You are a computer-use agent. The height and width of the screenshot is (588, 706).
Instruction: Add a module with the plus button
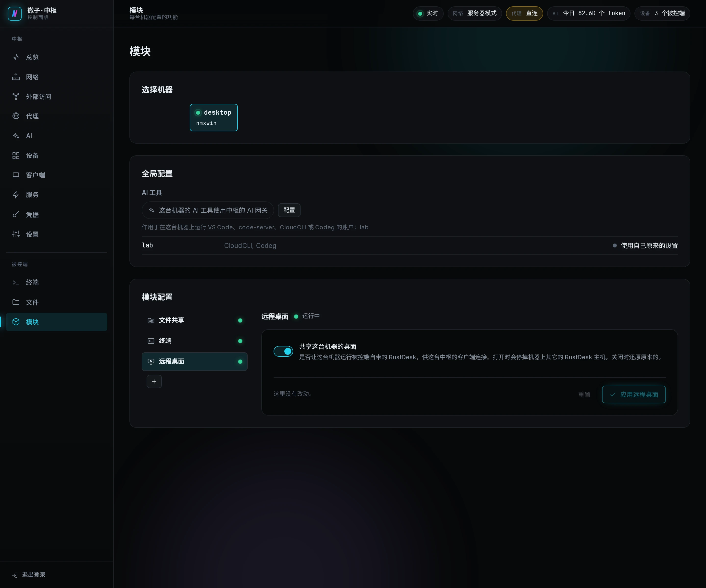[154, 381]
